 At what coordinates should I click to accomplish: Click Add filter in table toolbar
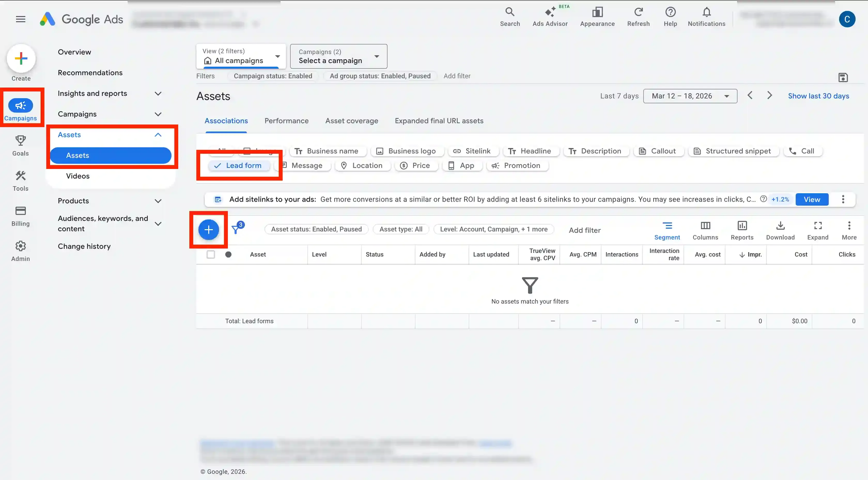pyautogui.click(x=584, y=230)
